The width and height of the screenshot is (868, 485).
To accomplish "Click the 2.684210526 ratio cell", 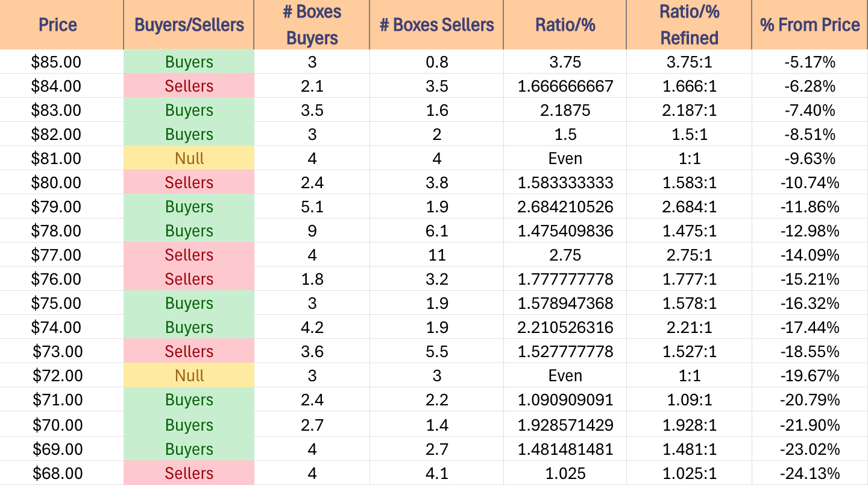I will coord(565,207).
